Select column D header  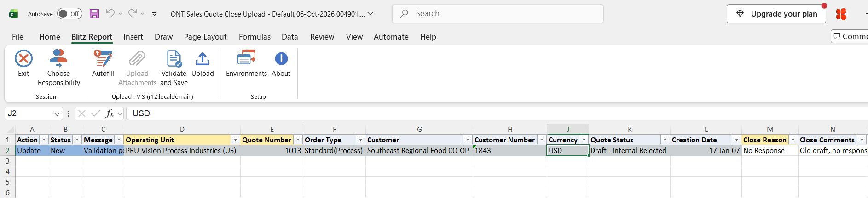click(x=182, y=130)
